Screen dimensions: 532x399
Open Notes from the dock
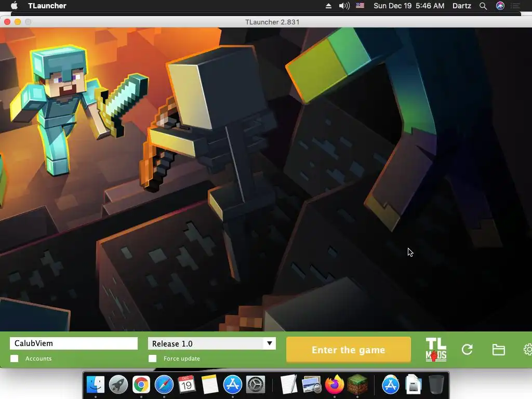coord(210,385)
